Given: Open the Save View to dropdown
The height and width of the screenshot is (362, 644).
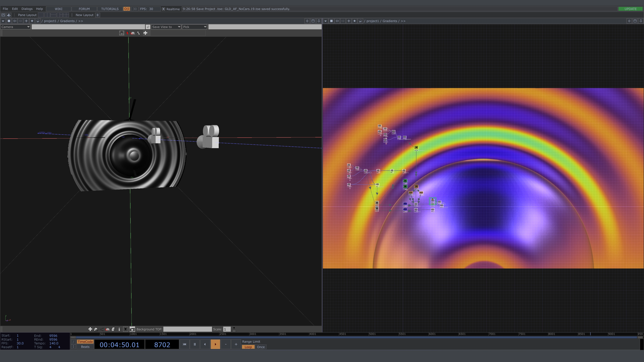Looking at the screenshot, I should [x=166, y=27].
